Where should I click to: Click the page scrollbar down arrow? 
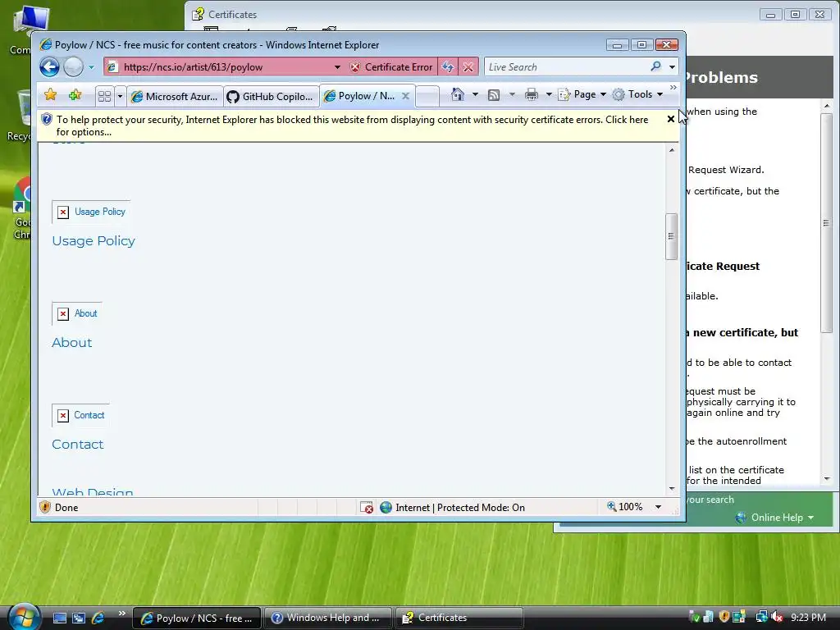point(672,489)
